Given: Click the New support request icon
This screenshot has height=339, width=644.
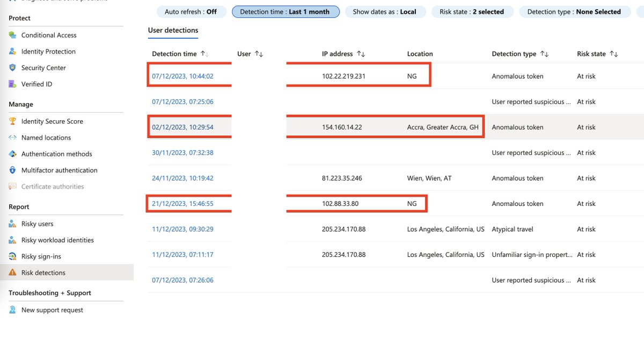Looking at the screenshot, I should coord(13,310).
